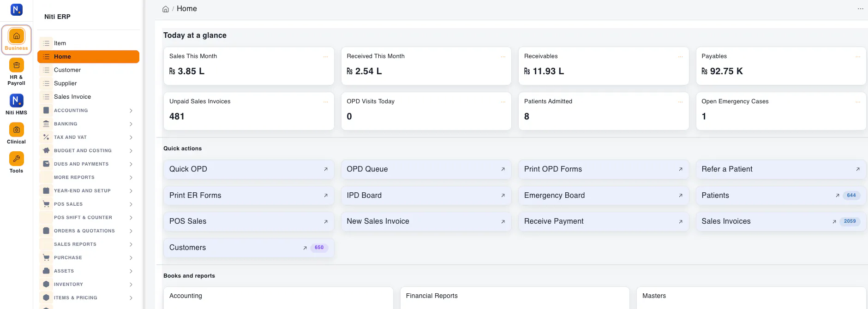
Task: Open the HR & Payroll module
Action: 16,72
